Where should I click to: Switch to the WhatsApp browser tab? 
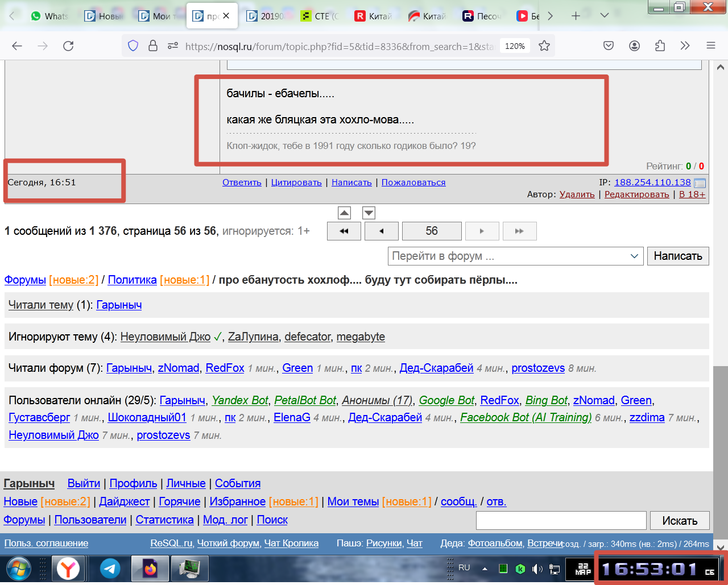coord(49,16)
